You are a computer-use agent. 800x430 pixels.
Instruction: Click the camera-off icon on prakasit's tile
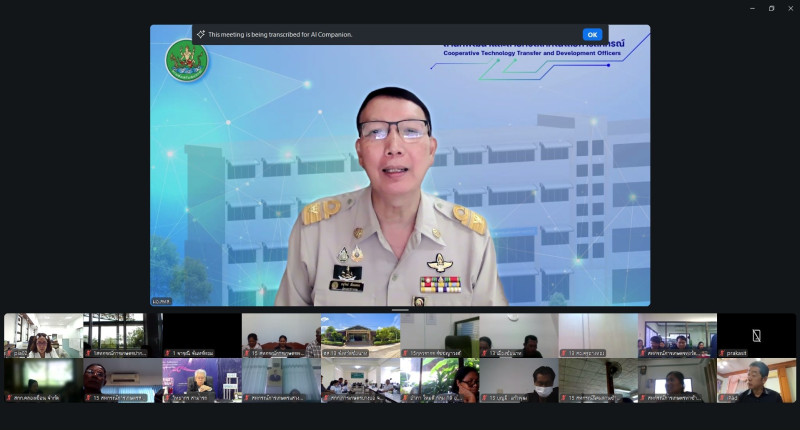pos(756,335)
